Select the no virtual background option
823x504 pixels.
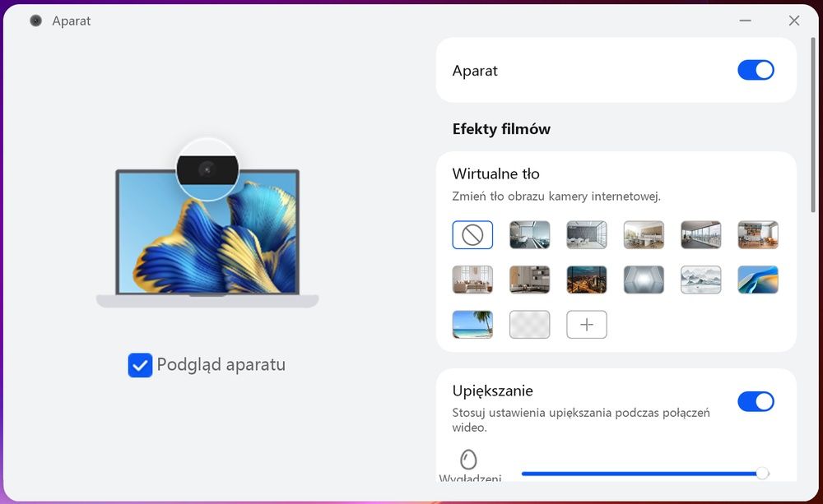click(472, 235)
